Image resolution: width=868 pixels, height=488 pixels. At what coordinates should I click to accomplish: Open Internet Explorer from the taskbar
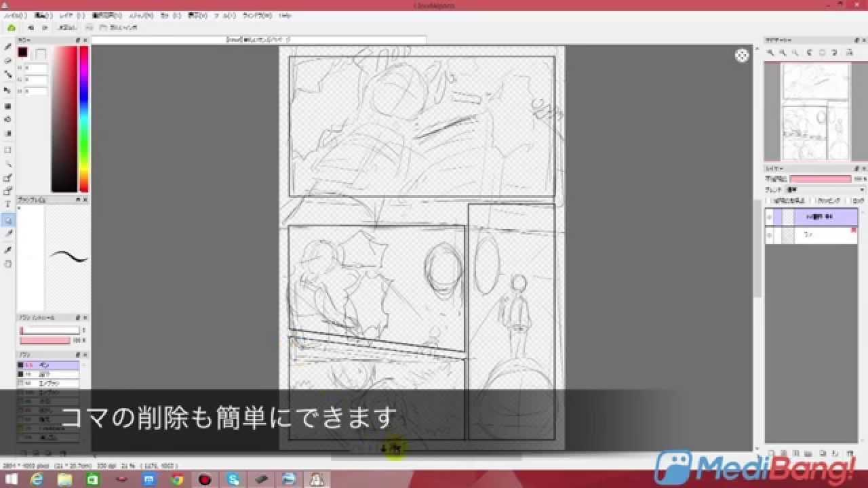tap(37, 480)
